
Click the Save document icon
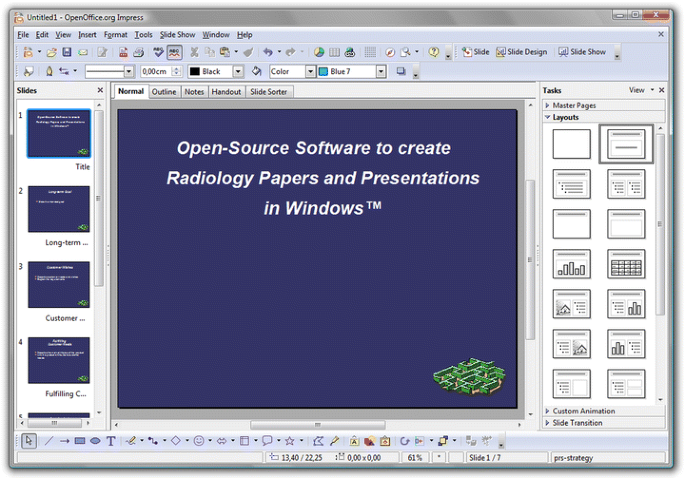(x=67, y=52)
